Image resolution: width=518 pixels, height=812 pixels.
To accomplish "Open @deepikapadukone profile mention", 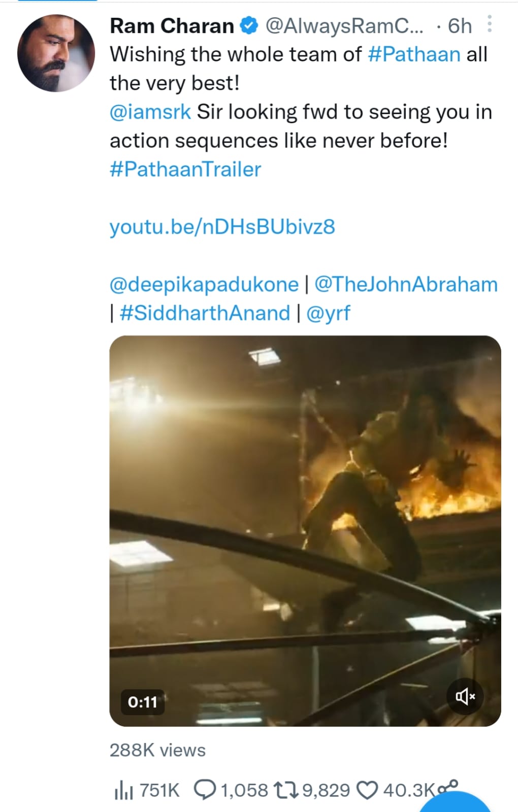I will point(204,284).
